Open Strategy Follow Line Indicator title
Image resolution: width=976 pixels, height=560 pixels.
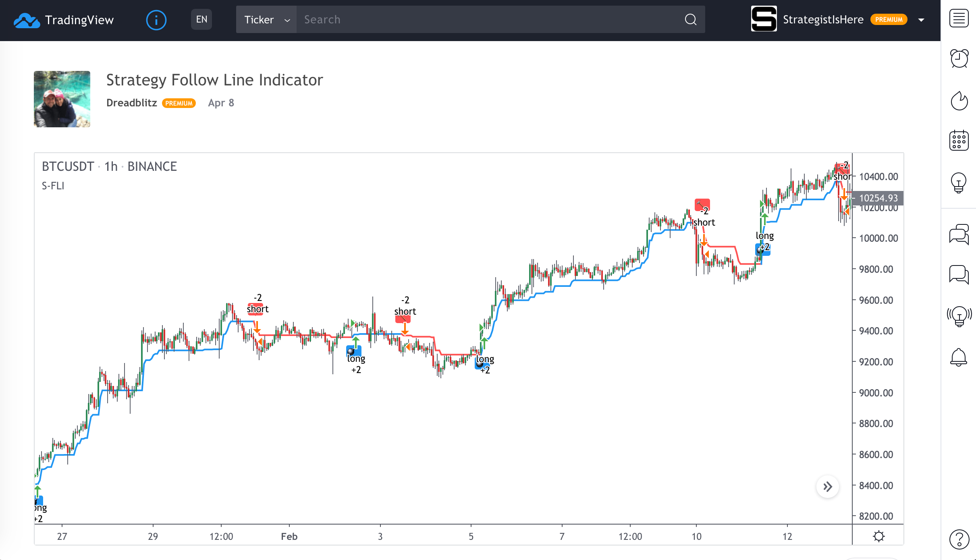[215, 80]
